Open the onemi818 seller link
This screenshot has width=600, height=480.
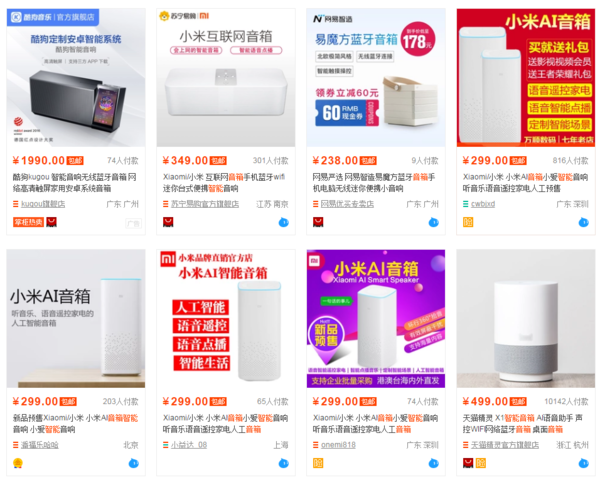pos(338,445)
